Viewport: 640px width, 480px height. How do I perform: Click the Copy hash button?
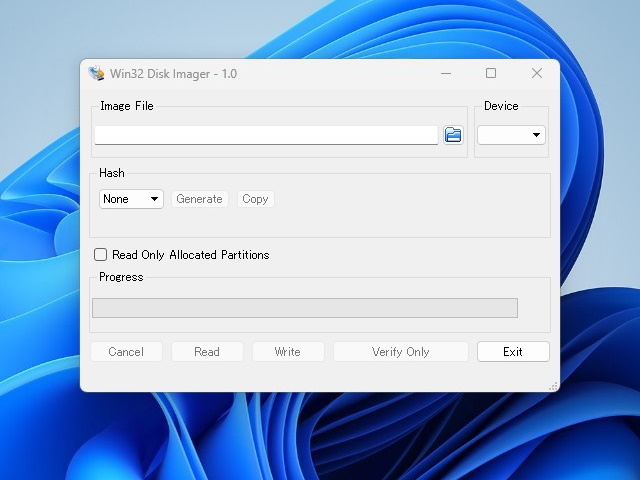click(x=255, y=199)
